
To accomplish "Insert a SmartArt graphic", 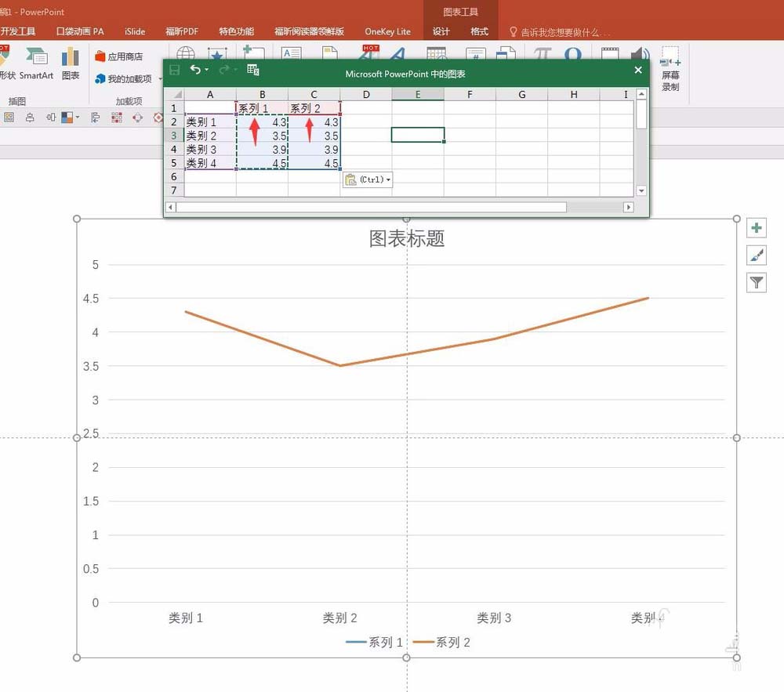I will pyautogui.click(x=37, y=63).
